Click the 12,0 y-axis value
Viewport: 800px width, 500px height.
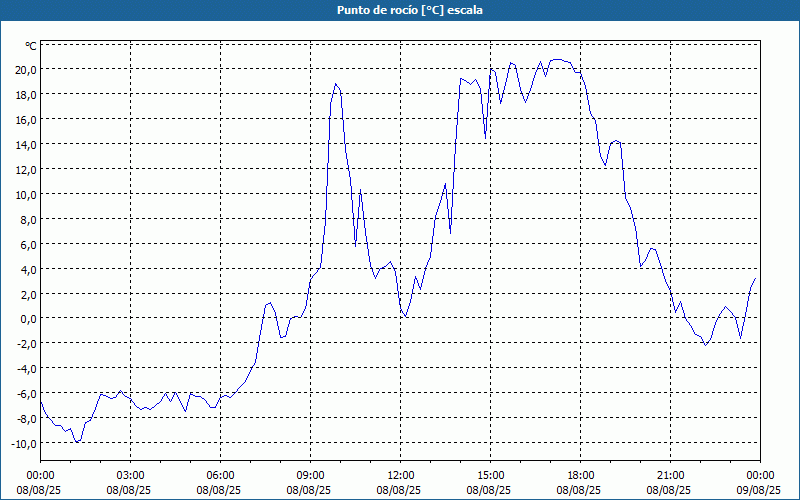26,169
